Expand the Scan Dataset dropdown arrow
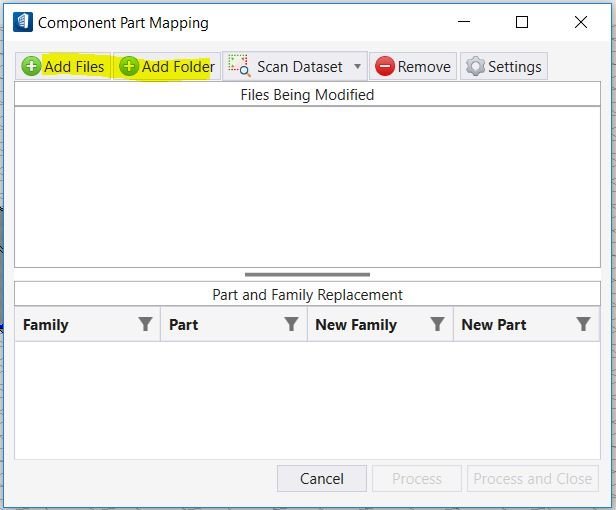Screen dimensions: 616x510 coord(357,66)
